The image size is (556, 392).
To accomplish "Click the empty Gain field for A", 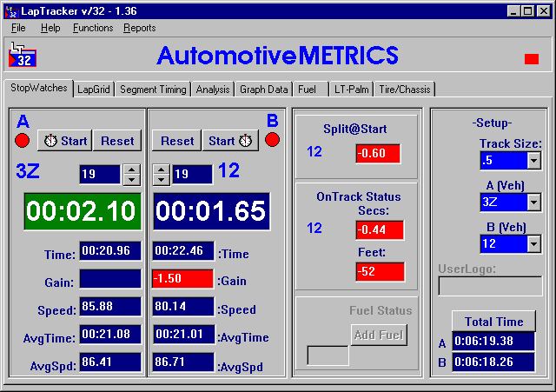I will (x=110, y=279).
